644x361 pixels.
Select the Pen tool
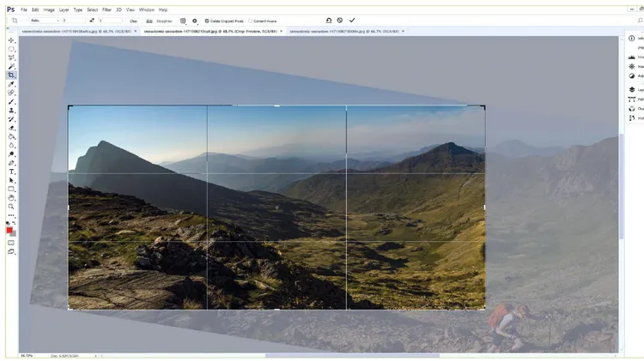[x=11, y=163]
